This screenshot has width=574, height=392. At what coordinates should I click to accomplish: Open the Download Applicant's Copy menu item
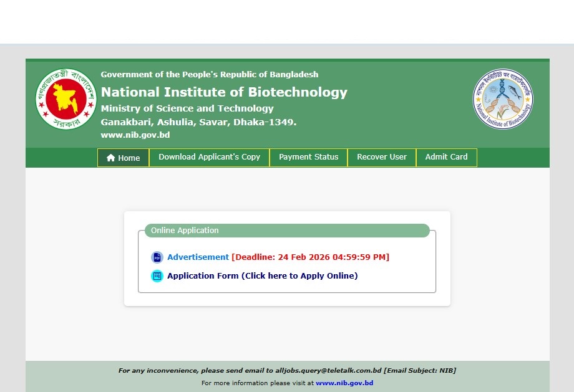point(209,157)
